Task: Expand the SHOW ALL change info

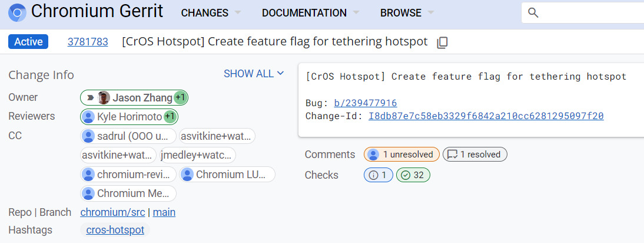Action: point(254,74)
